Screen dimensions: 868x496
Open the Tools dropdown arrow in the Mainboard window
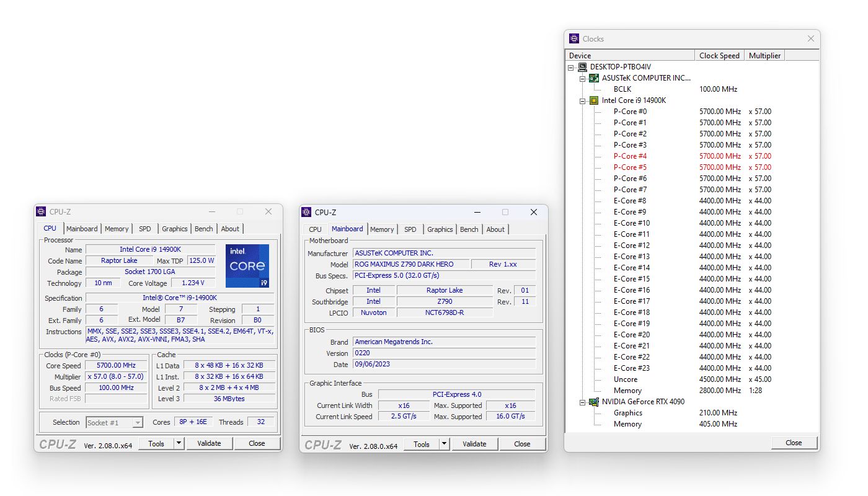(x=445, y=444)
